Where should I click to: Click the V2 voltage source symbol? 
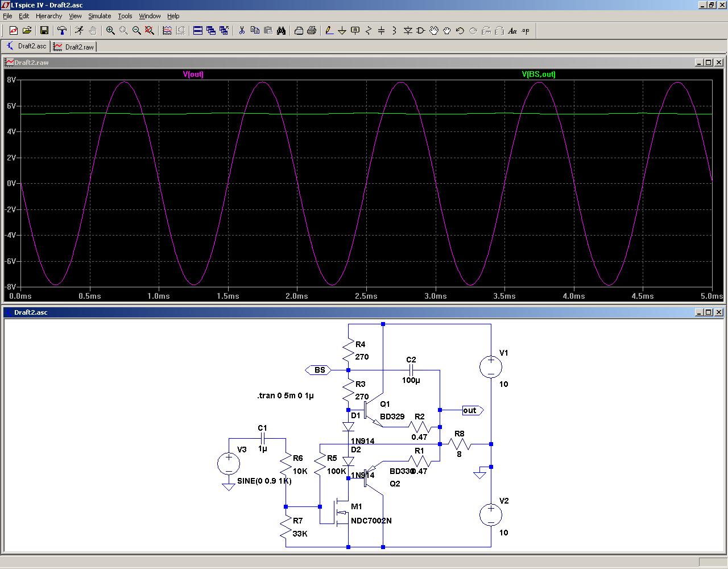click(490, 515)
